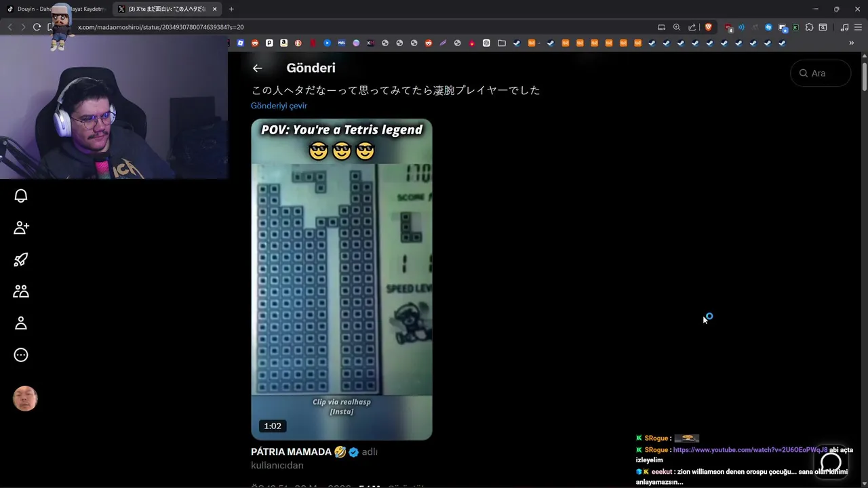This screenshot has height=488, width=868.
Task: Click verified badge beside PÁTRIA MAMADA
Action: [353, 452]
